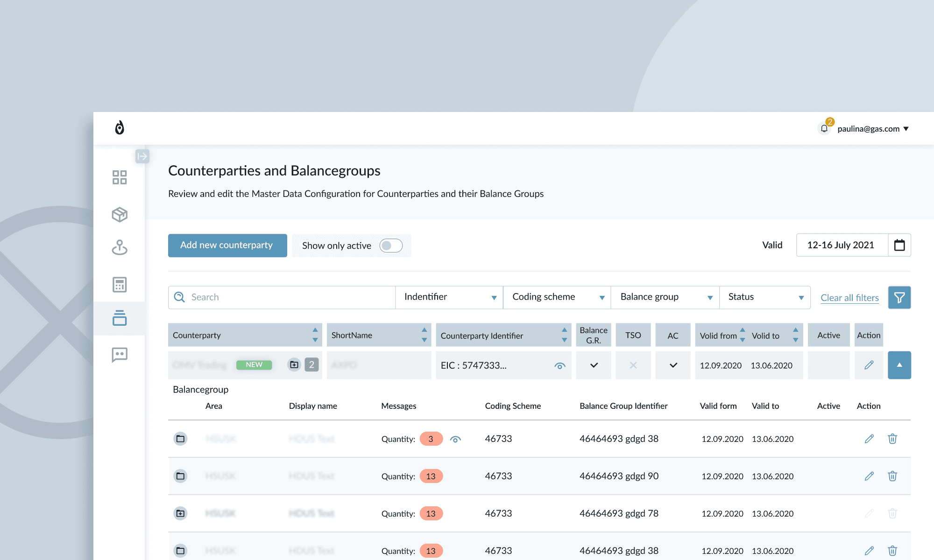Click EIC : 5747333... identifier text
Screen dimensions: 934x560
474,365
